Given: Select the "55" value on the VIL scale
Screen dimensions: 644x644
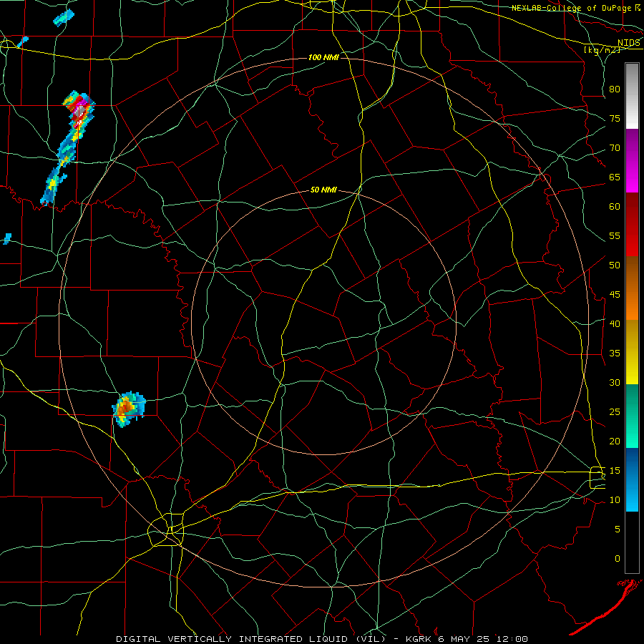Looking at the screenshot, I should [615, 235].
